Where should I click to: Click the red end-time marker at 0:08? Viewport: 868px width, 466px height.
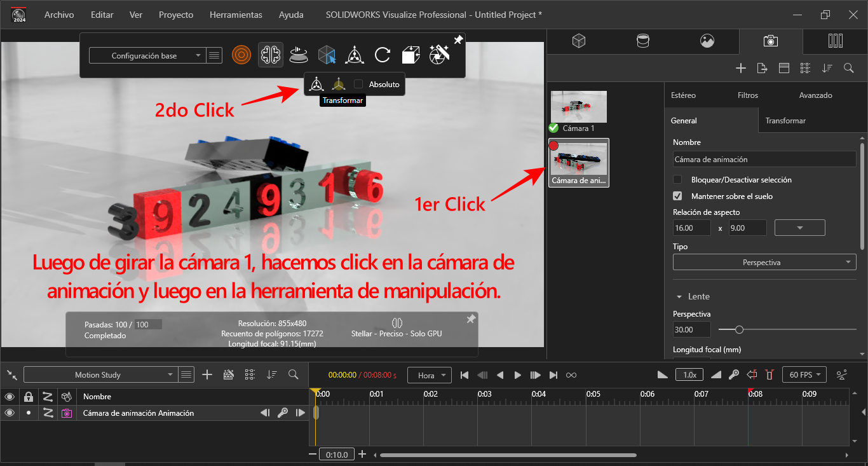[750, 390]
